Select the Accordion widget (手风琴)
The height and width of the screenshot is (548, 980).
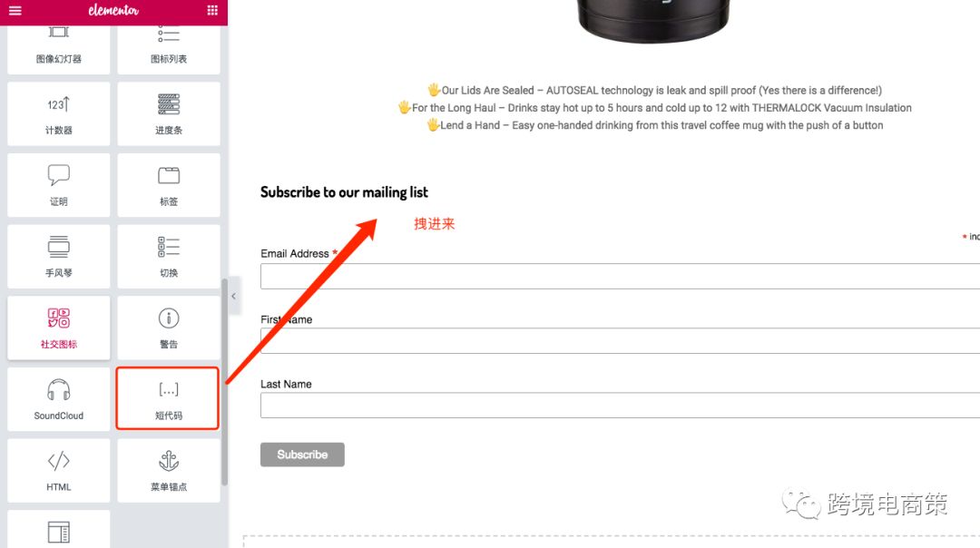point(59,256)
